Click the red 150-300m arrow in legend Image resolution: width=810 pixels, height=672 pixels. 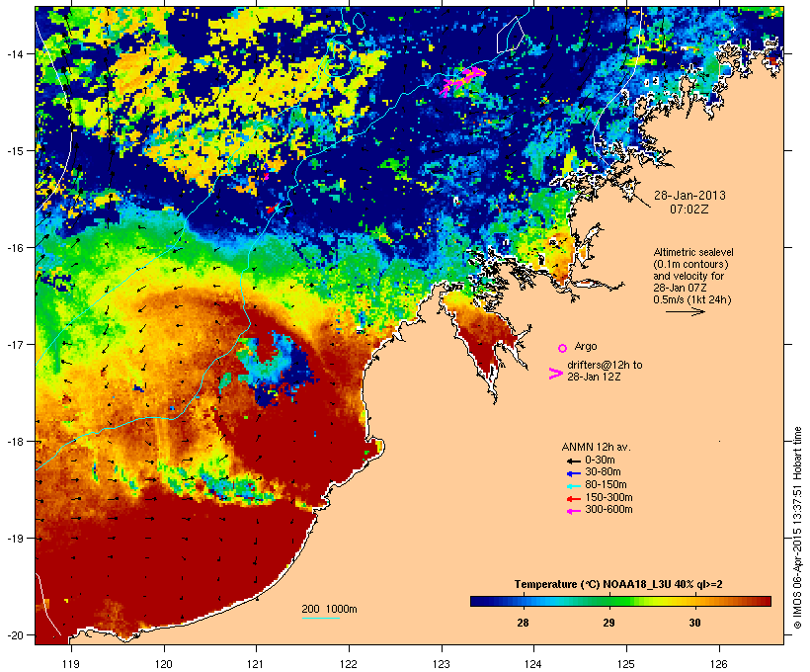pyautogui.click(x=573, y=499)
